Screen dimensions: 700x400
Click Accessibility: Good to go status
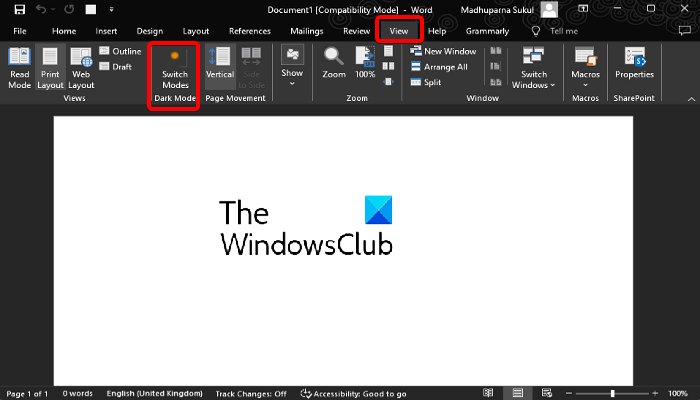click(x=353, y=394)
